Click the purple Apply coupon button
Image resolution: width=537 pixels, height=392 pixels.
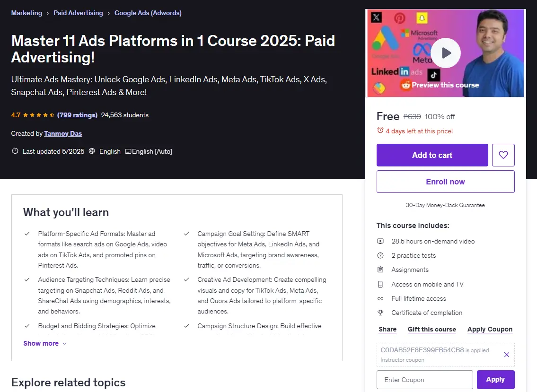tap(495, 380)
